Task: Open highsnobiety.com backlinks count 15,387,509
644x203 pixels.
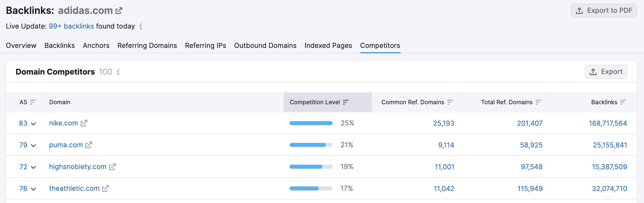Action: (609, 167)
